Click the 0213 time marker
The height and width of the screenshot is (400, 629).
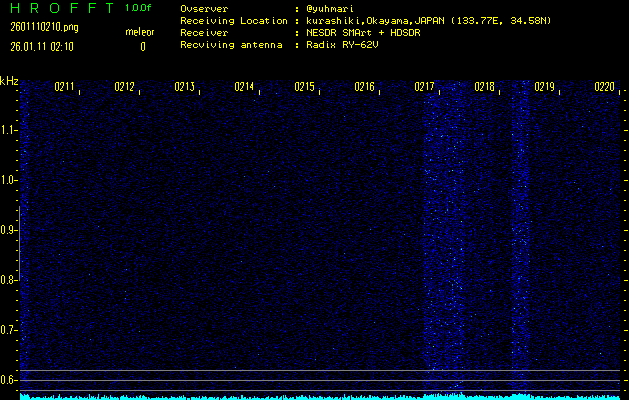185,87
